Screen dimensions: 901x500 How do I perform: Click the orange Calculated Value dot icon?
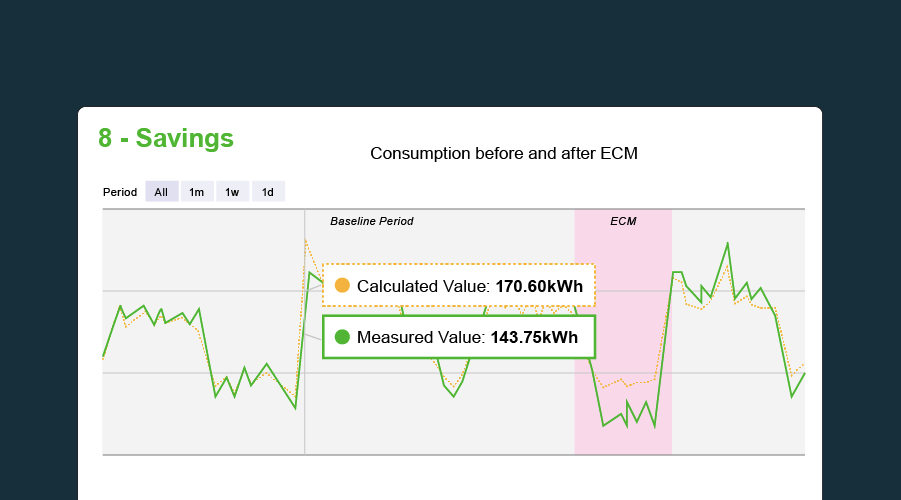point(342,286)
